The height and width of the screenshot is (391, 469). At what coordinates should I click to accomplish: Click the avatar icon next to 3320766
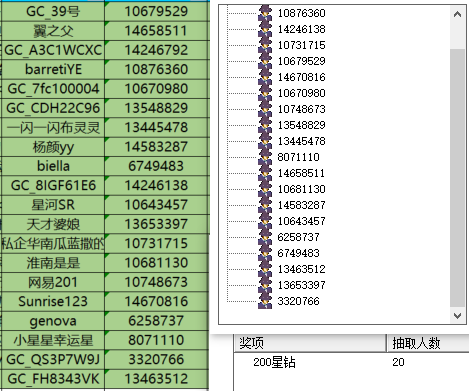[x=265, y=301]
